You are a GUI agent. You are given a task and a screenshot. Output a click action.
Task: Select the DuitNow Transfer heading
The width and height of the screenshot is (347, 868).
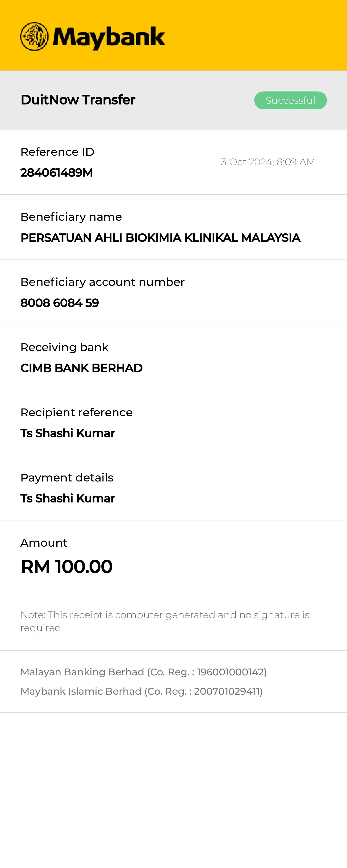[x=78, y=100]
